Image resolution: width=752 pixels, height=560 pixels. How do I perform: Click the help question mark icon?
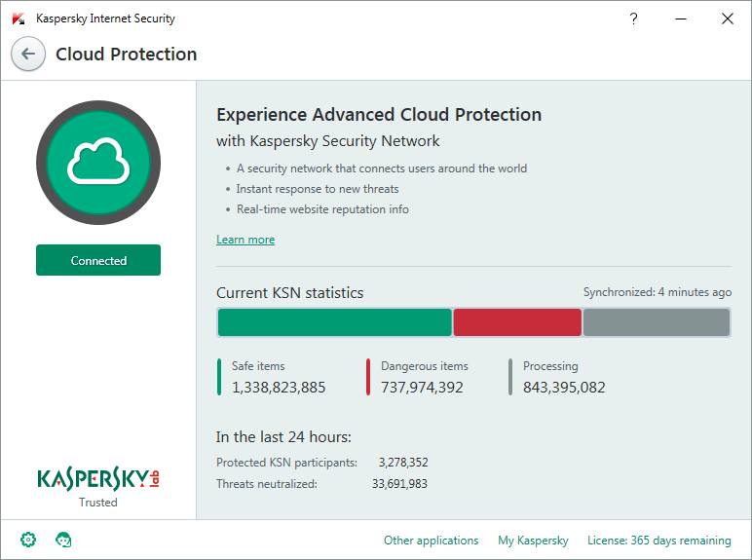[x=634, y=19]
